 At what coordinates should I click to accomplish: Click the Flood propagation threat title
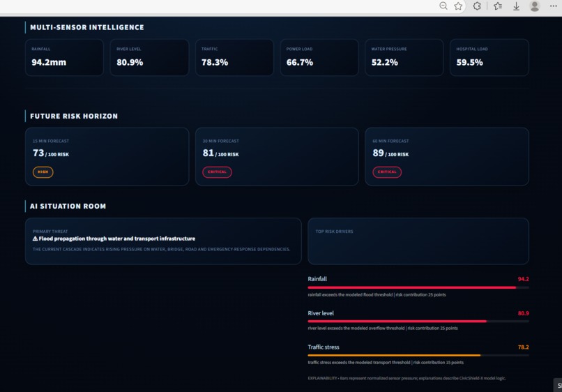point(117,239)
